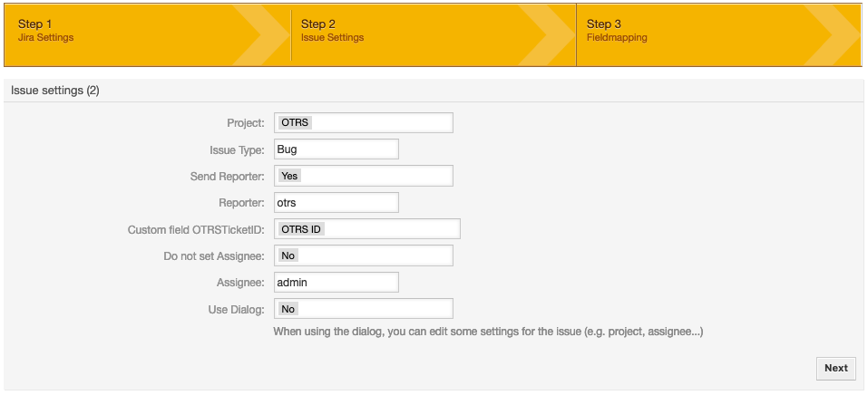The height and width of the screenshot is (395, 868).
Task: Open the Use Dialog dropdown
Action: tap(363, 309)
